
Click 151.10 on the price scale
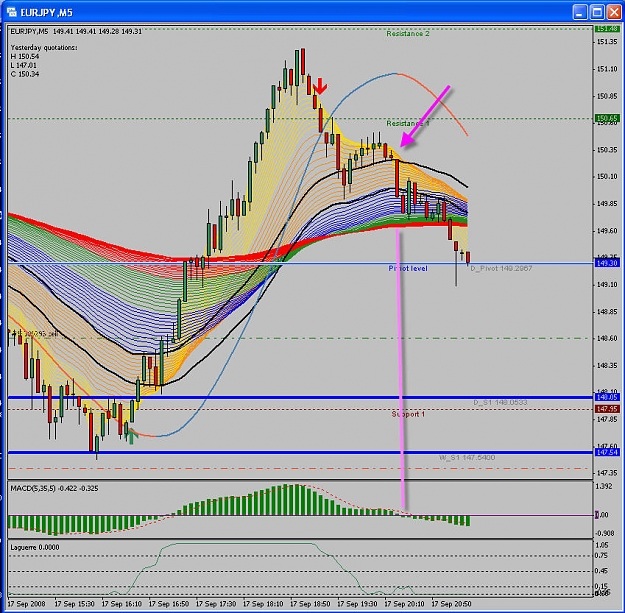pyautogui.click(x=607, y=69)
